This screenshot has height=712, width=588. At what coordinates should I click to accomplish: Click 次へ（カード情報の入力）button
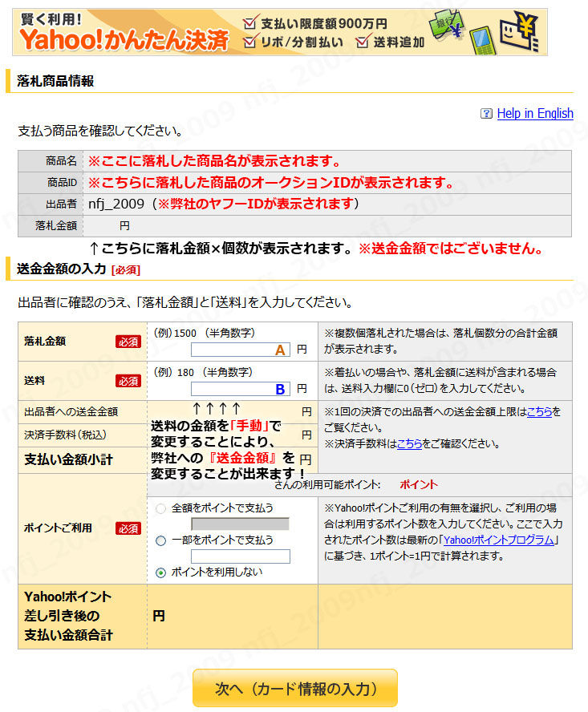point(295,688)
